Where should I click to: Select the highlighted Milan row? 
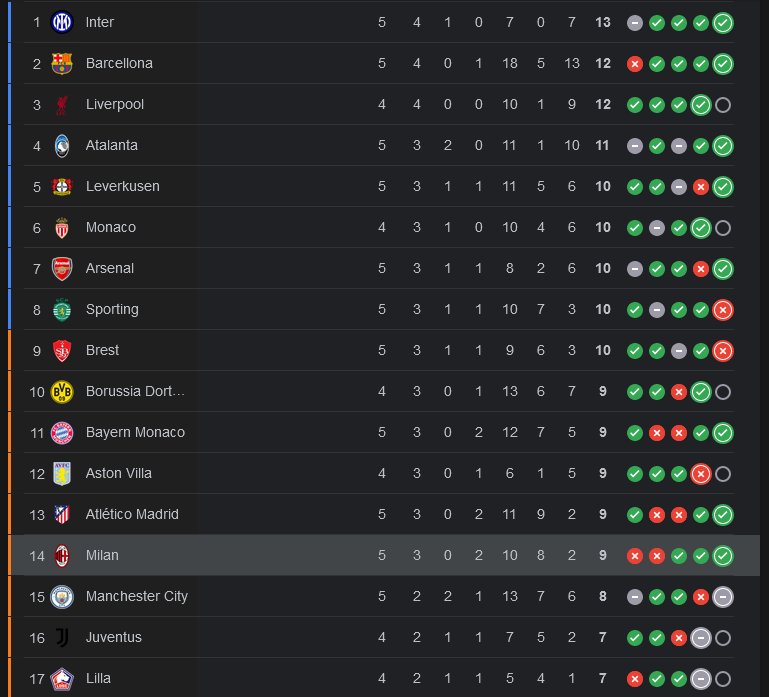point(384,555)
